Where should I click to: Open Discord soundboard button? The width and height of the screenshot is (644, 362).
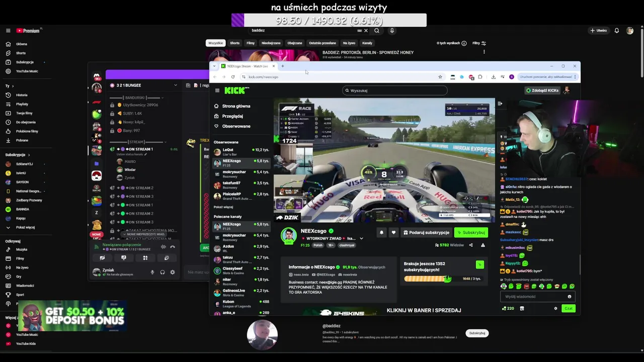click(167, 258)
